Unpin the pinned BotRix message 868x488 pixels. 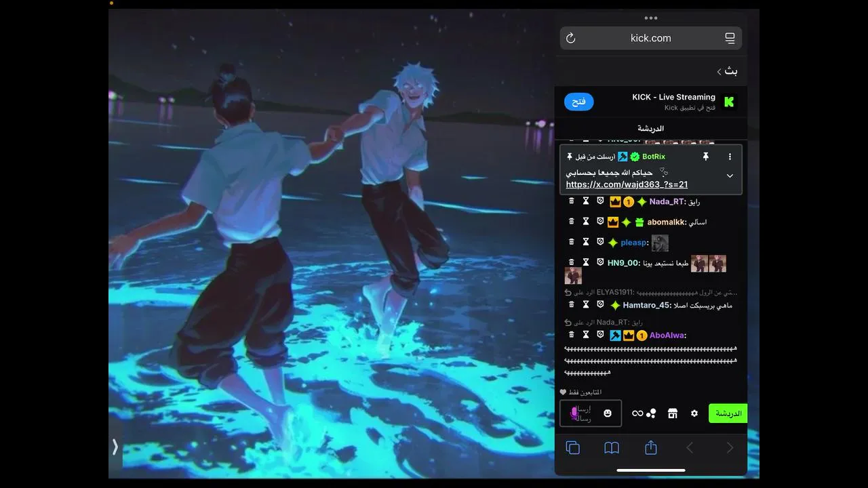coord(705,157)
